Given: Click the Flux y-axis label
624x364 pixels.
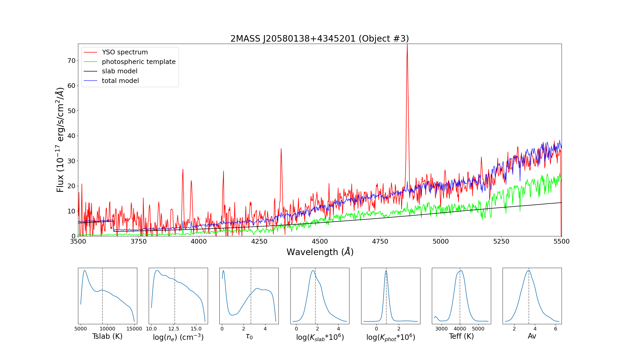Looking at the screenshot, I should coord(60,140).
